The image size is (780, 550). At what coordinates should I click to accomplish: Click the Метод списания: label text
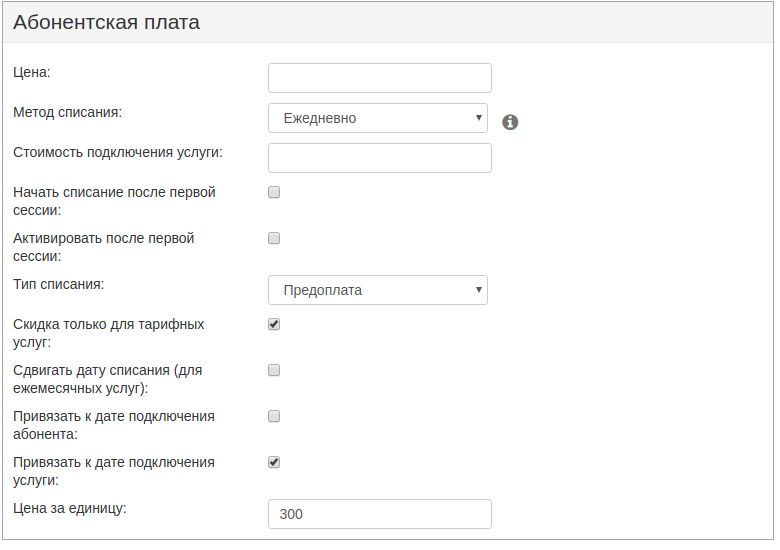tap(68, 112)
